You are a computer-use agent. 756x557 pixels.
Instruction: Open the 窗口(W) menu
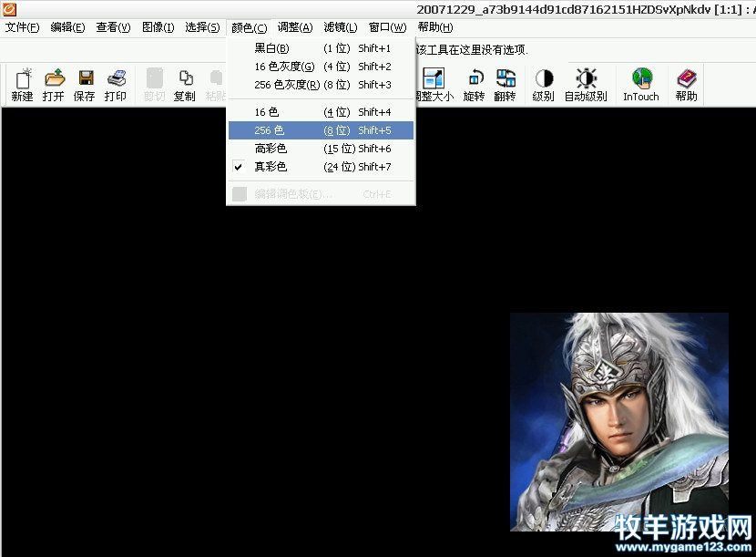point(388,27)
